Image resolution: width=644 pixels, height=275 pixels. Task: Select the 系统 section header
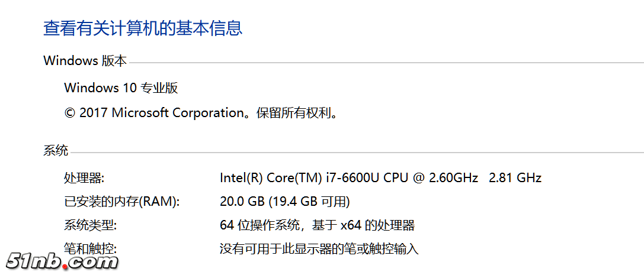point(56,151)
